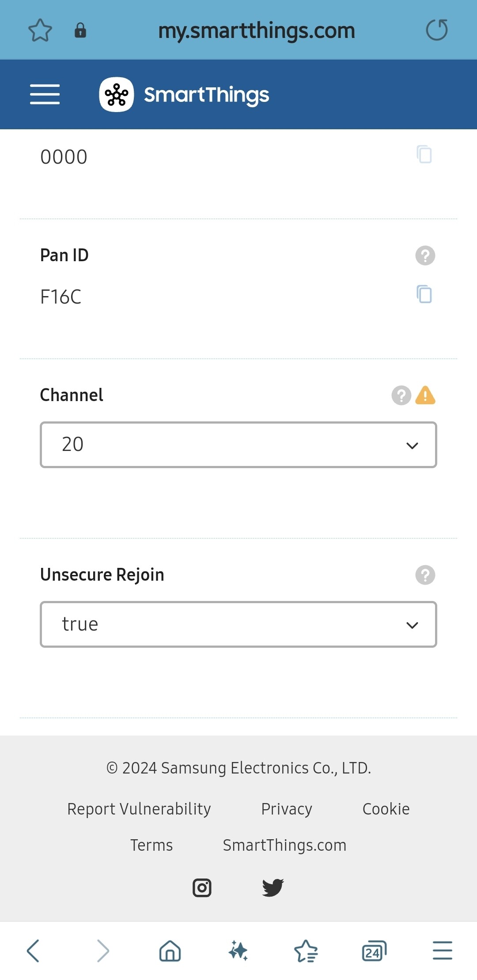Copy the Pan ID value F16C
The width and height of the screenshot is (477, 980).
(x=424, y=294)
